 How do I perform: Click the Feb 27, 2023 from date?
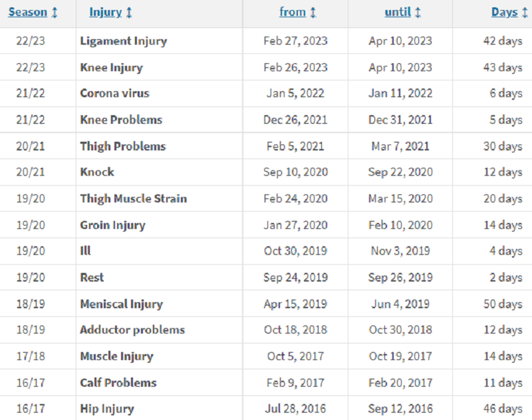pos(295,41)
